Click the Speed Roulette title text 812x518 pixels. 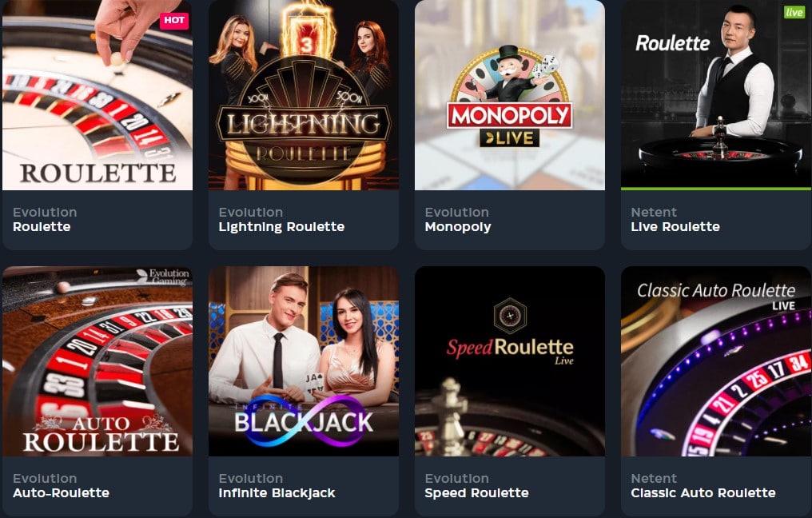(476, 493)
